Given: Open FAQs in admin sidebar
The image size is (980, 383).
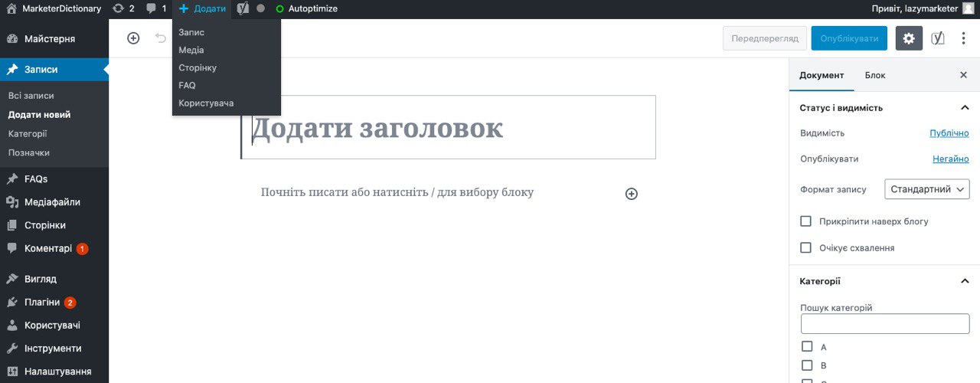Looking at the screenshot, I should tap(54, 178).
